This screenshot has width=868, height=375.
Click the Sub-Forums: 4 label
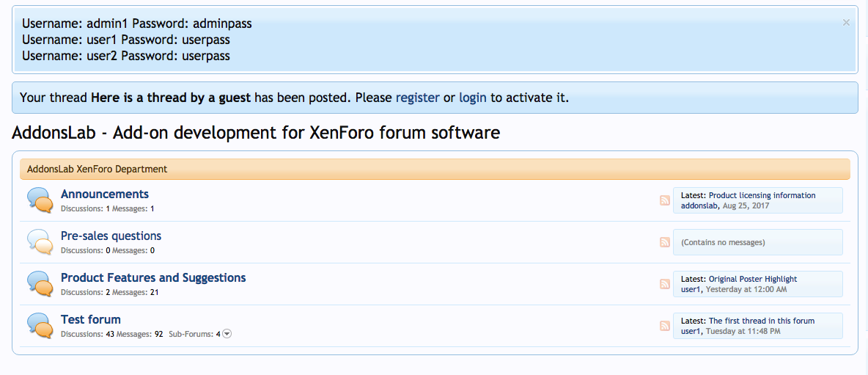point(194,334)
